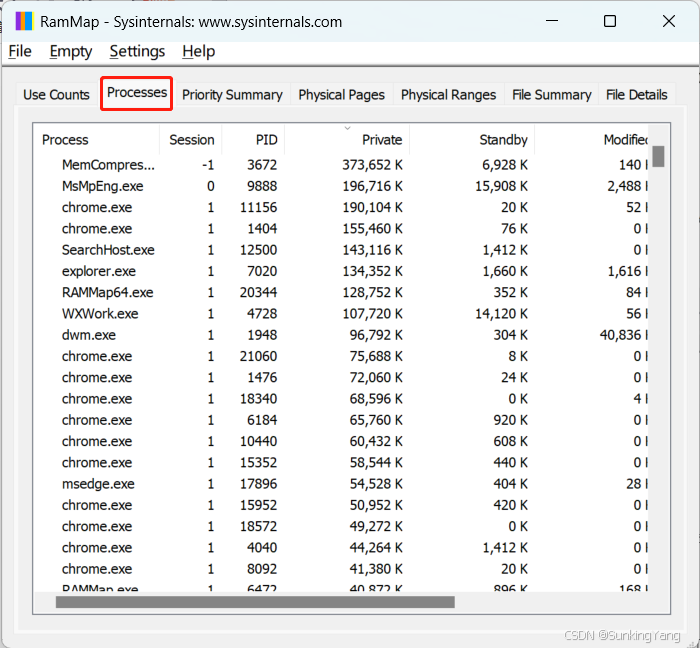Select the WXWork.exe row
The width and height of the screenshot is (700, 648).
tap(341, 314)
